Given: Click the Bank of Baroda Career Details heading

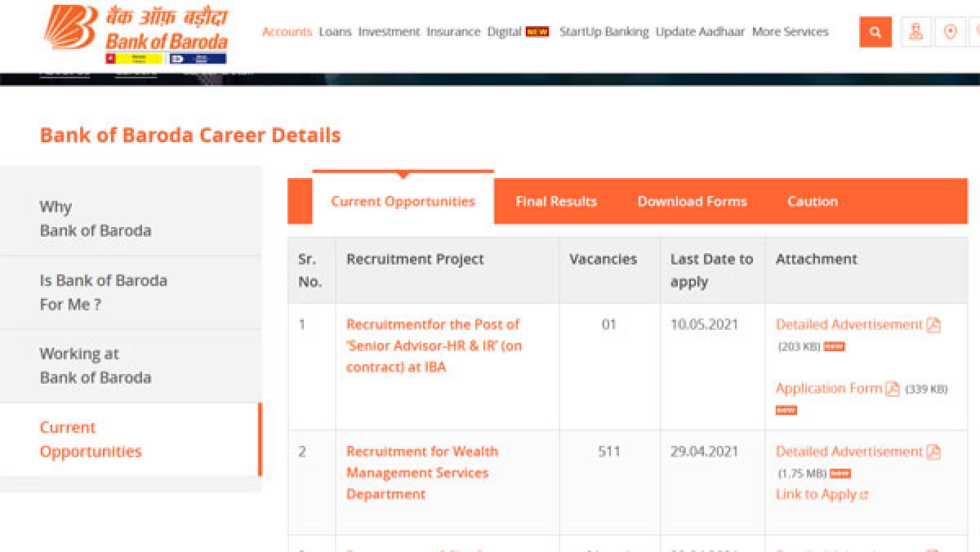Looking at the screenshot, I should coord(190,135).
